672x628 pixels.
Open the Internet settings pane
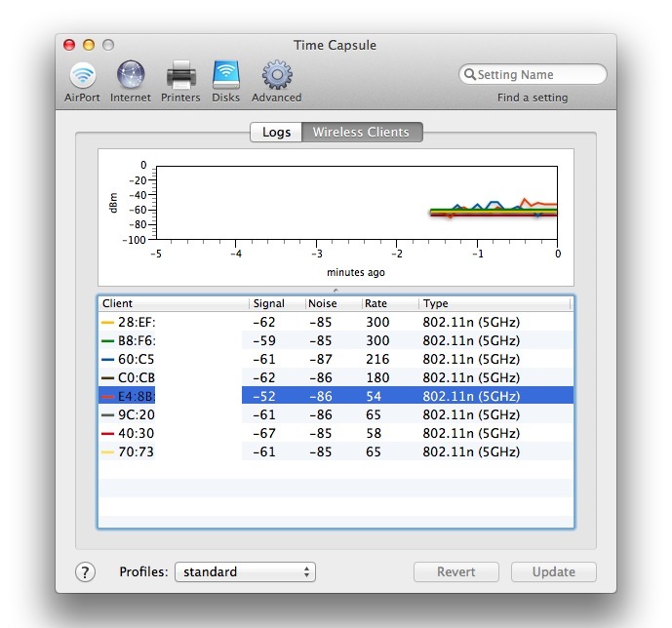pyautogui.click(x=131, y=82)
